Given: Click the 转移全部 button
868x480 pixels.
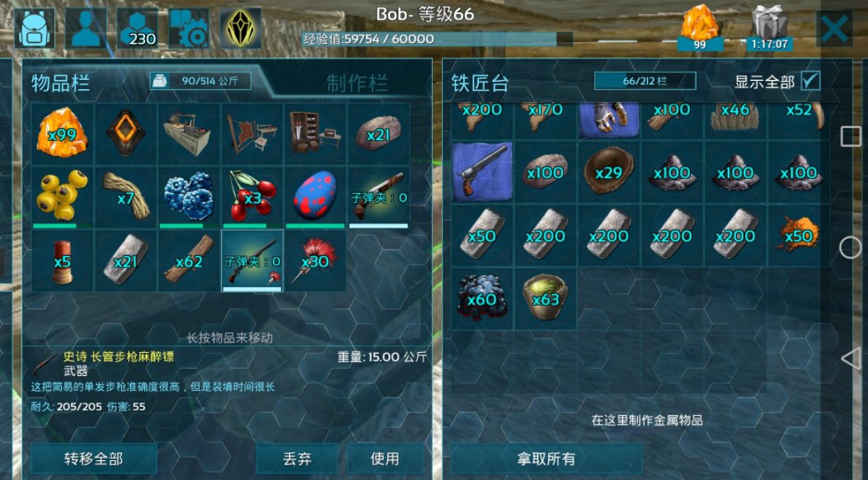Looking at the screenshot, I should click(93, 459).
